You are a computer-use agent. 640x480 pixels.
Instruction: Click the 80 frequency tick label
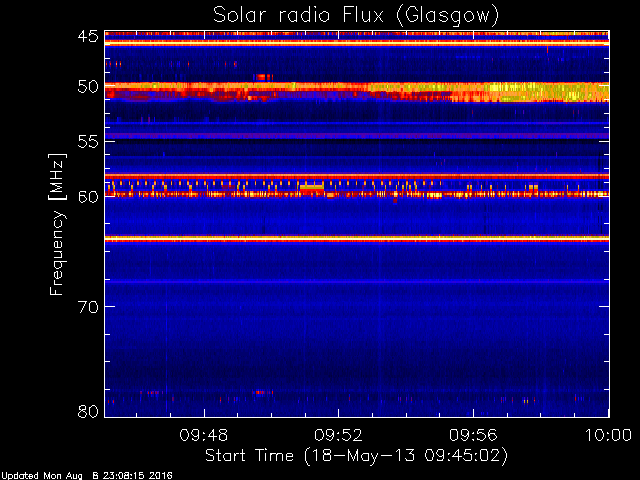[x=88, y=411]
